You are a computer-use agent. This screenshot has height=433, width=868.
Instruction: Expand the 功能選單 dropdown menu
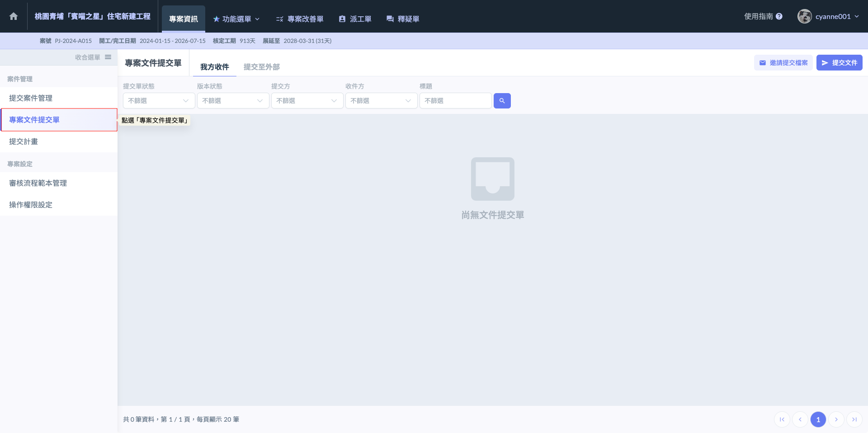click(x=236, y=19)
